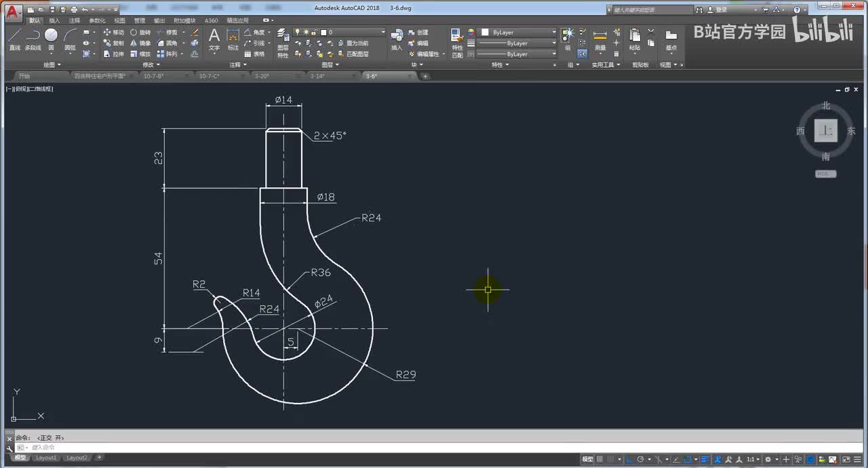Choose the Move (移动) command
The height and width of the screenshot is (468, 868).
[113, 32]
